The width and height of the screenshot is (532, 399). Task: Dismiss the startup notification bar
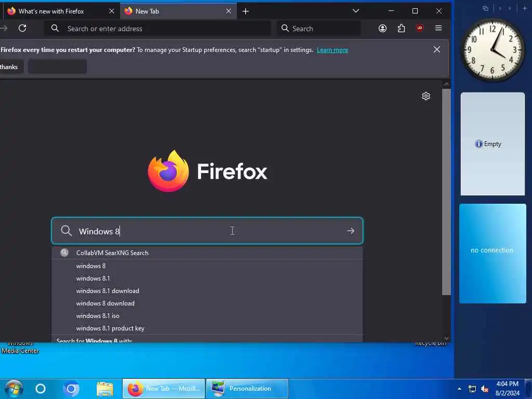[436, 49]
